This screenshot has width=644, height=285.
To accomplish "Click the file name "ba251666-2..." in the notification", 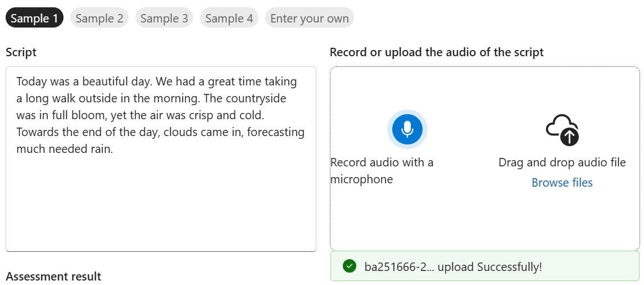I will [398, 266].
